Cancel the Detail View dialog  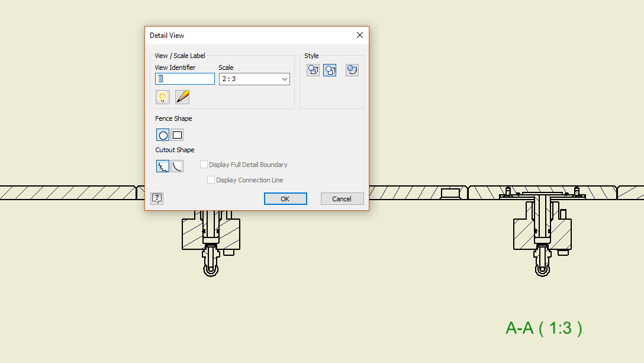342,198
